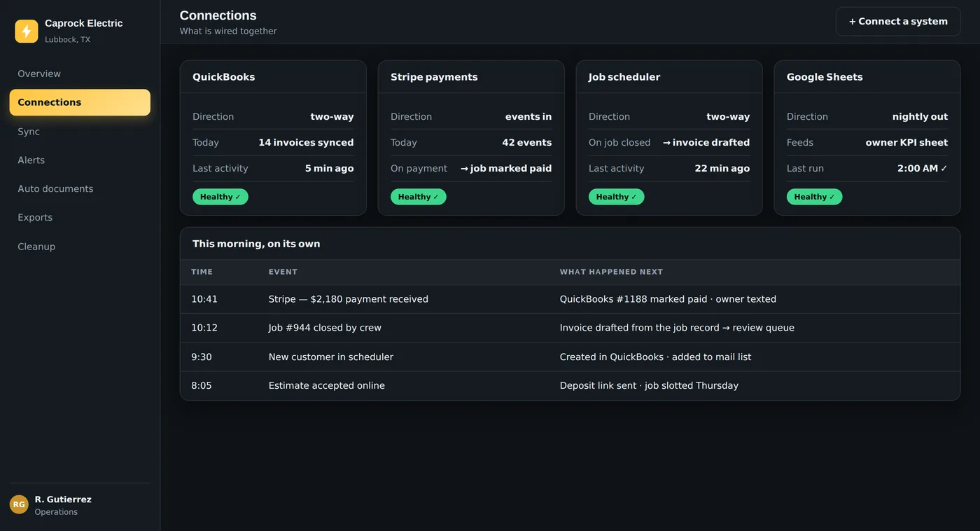Viewport: 980px width, 531px height.
Task: Open the Cleanup page
Action: point(80,247)
